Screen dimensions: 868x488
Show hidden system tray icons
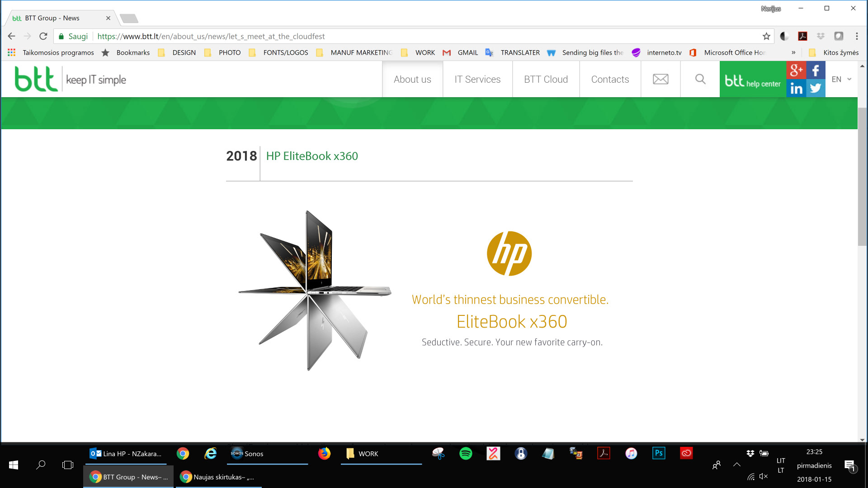[737, 465]
